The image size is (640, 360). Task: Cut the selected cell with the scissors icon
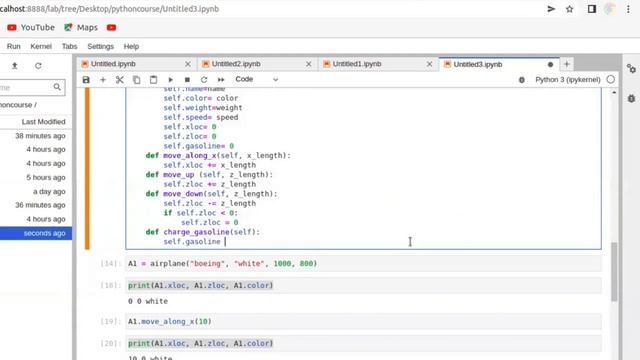[x=120, y=80]
